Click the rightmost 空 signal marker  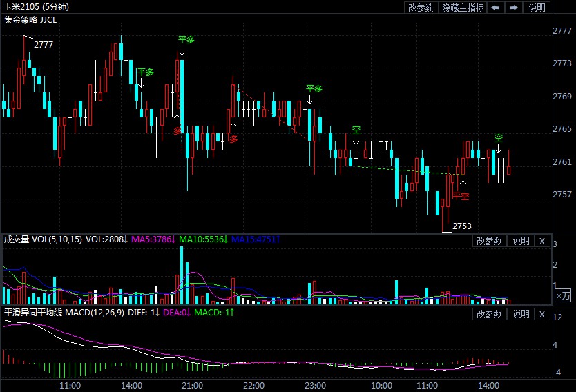(499, 138)
